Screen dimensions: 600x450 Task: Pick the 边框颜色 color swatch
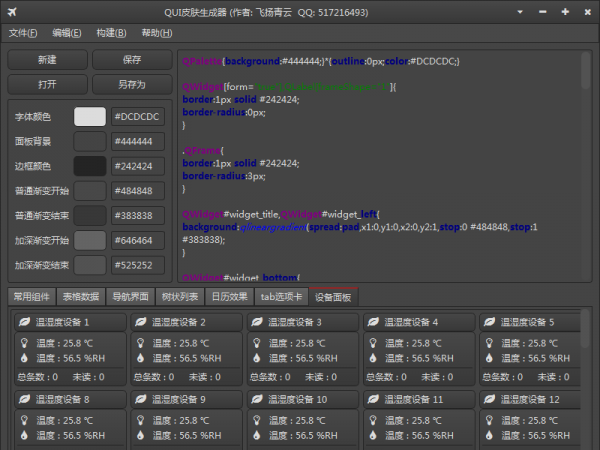click(x=90, y=166)
